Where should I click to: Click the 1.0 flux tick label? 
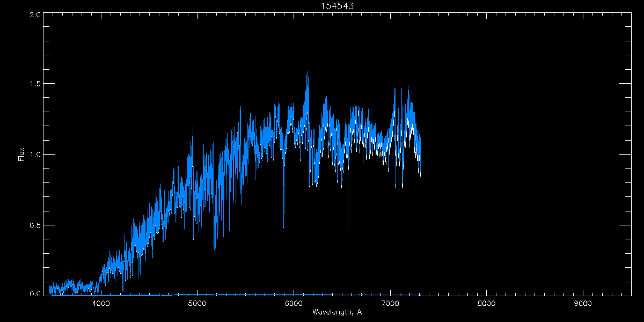click(x=35, y=155)
